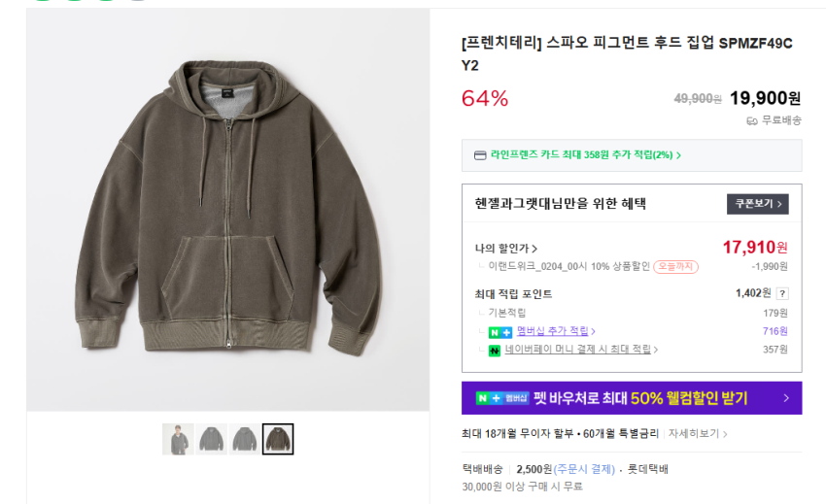Click the free delivery truck icon
The height and width of the screenshot is (504, 826).
point(751,120)
